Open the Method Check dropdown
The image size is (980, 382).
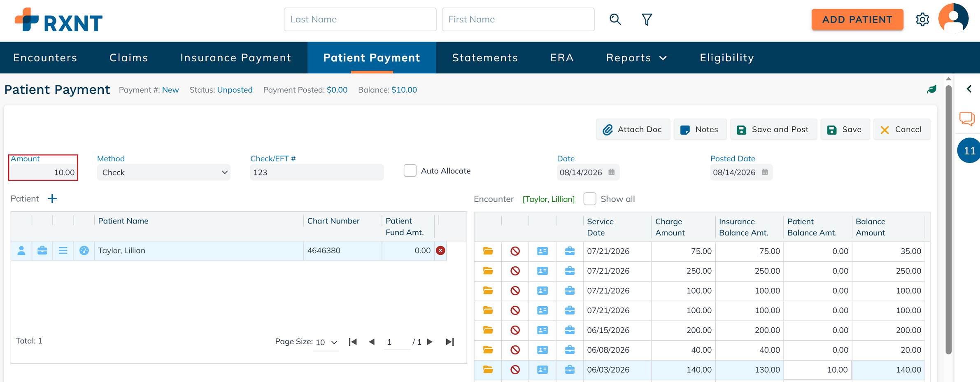164,172
